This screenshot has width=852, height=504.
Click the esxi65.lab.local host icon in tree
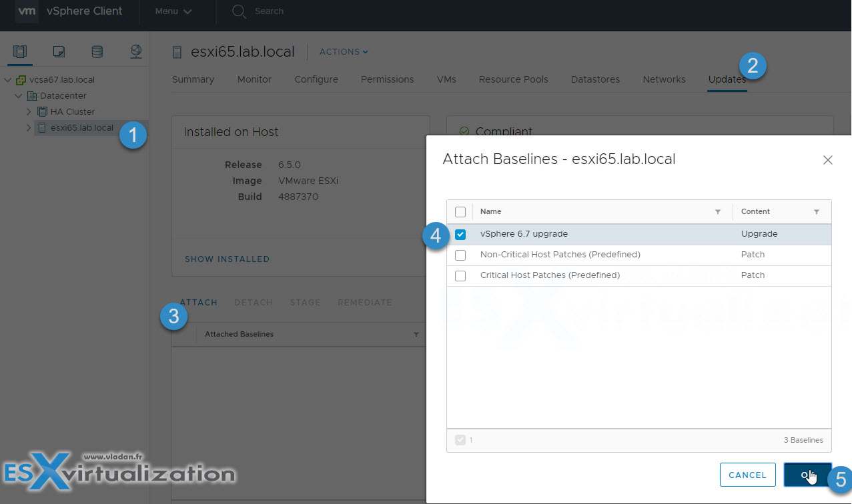[42, 128]
